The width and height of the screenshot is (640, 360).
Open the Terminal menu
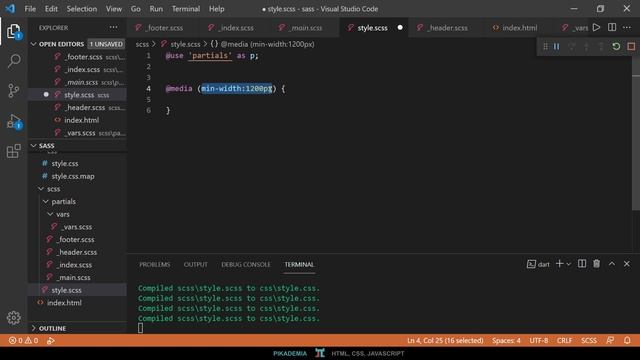[x=186, y=9]
